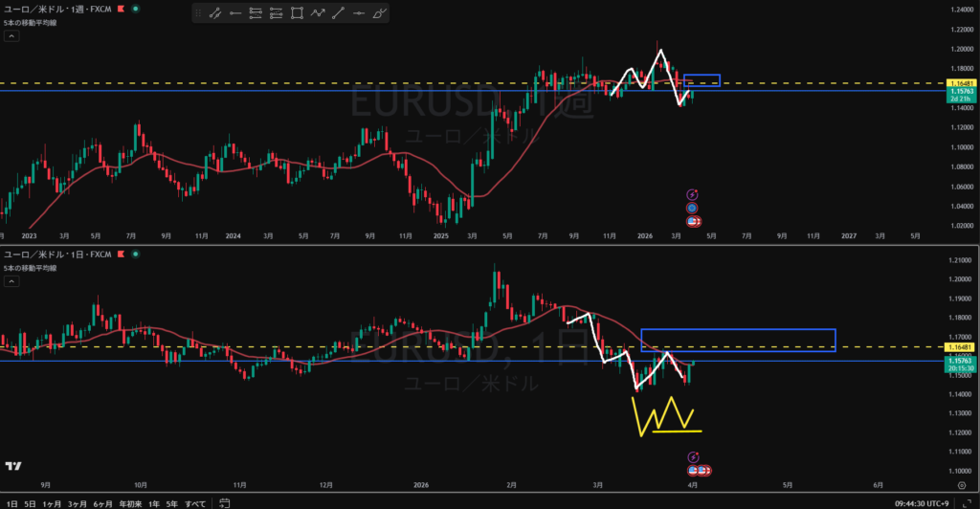Collapse the lower chart indicator legend

tap(11, 282)
